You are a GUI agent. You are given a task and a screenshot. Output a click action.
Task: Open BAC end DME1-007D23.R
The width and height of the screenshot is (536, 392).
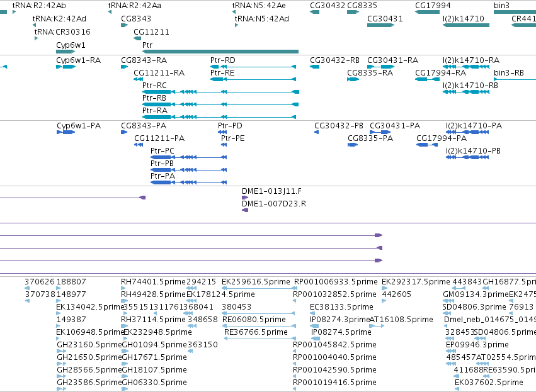[x=245, y=210]
